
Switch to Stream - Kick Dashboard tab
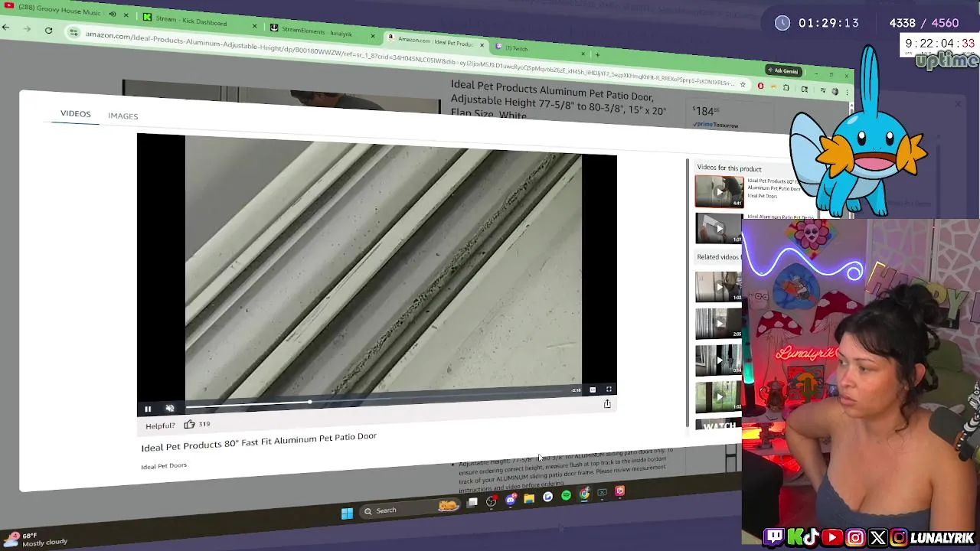[x=191, y=20]
